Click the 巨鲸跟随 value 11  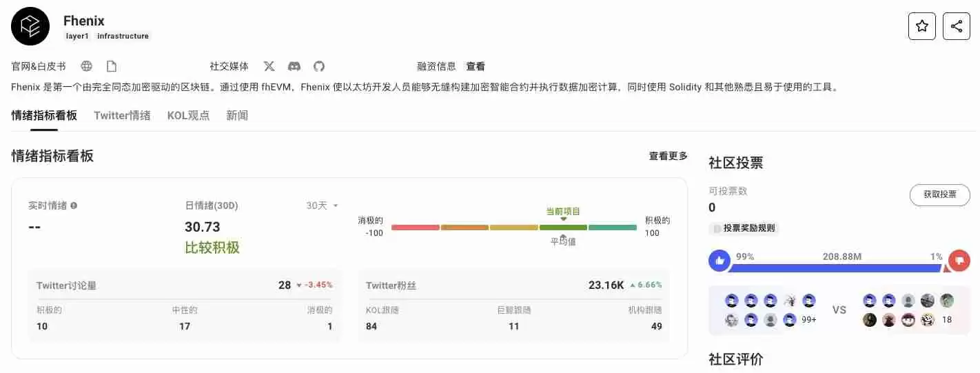point(513,326)
